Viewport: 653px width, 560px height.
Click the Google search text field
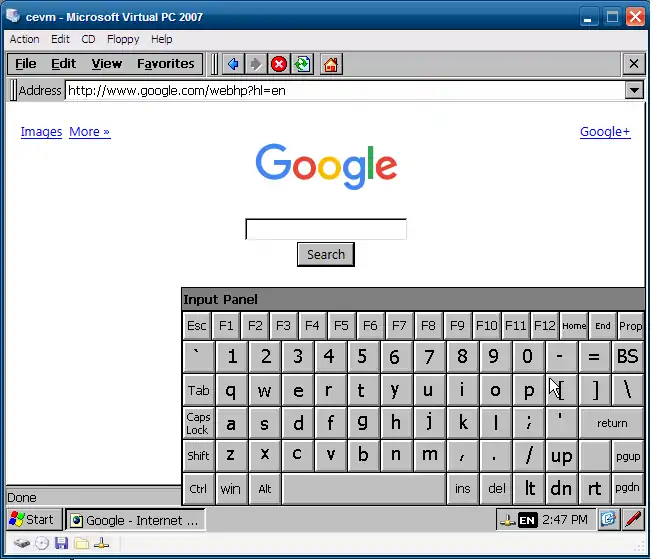pos(326,229)
